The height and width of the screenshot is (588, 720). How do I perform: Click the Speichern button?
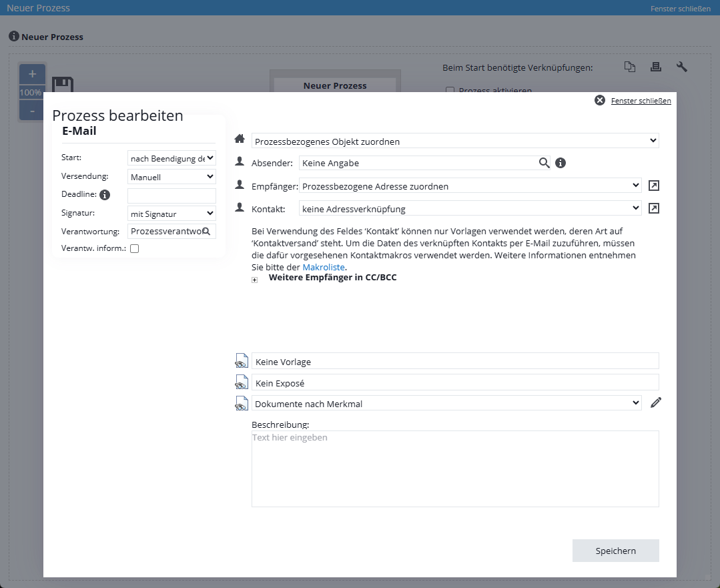[615, 551]
